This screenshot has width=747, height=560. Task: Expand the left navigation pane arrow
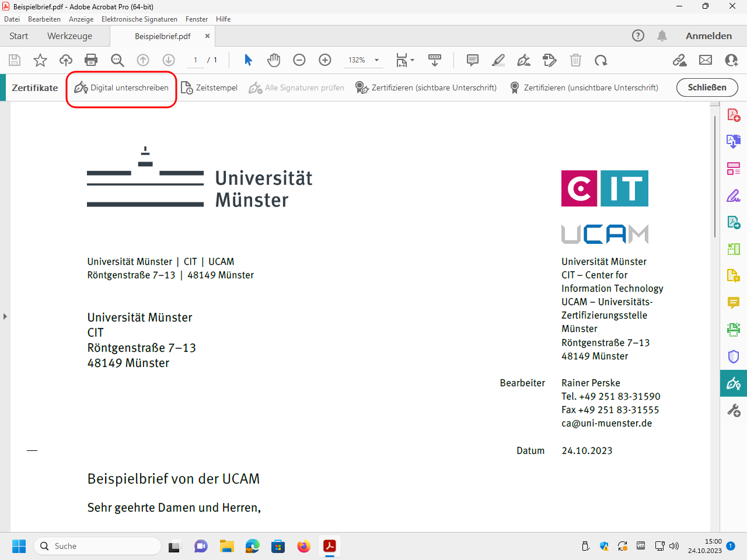pyautogui.click(x=5, y=316)
